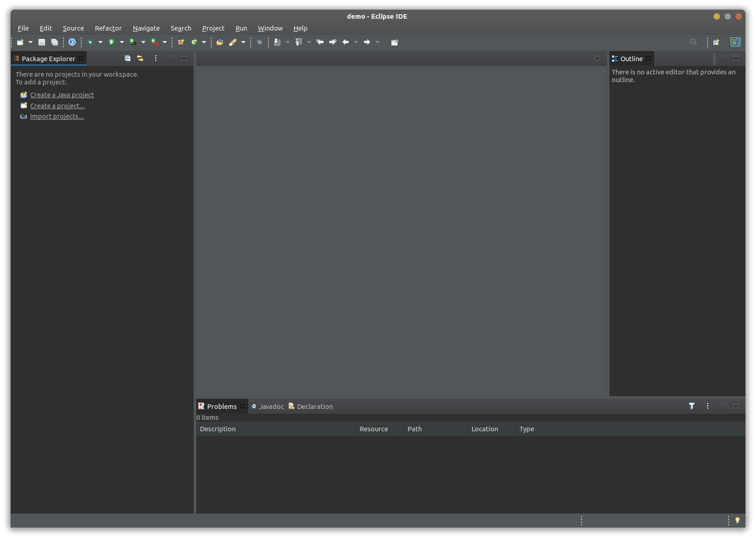Click the New Java Package toolbar icon
Viewport: 756px width, 539px height.
[181, 42]
